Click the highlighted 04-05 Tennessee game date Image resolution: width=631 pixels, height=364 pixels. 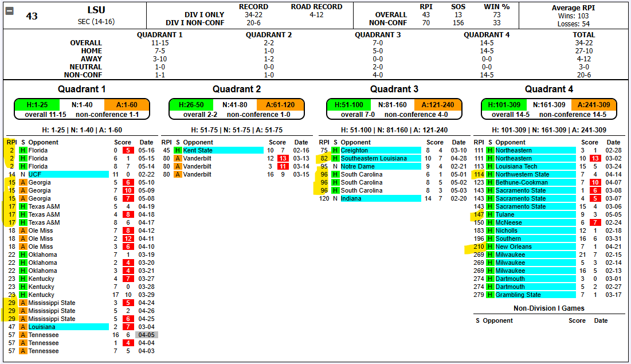(147, 335)
